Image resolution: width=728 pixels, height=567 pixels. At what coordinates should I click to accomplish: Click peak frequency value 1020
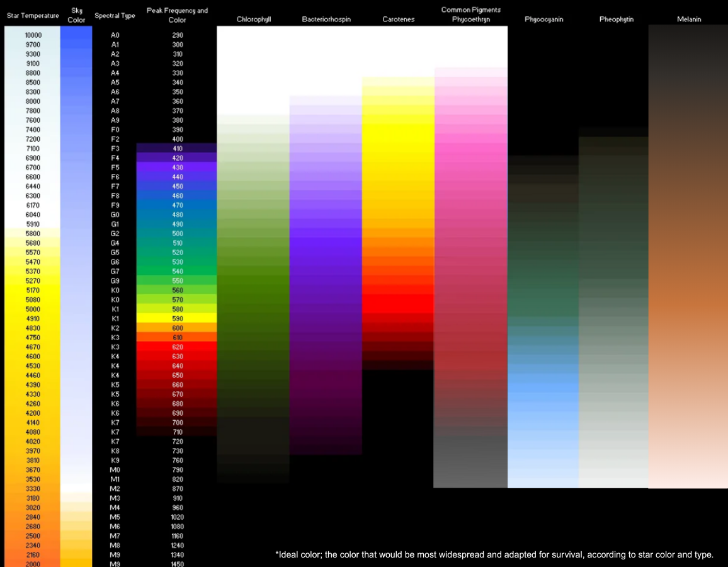tap(178, 517)
